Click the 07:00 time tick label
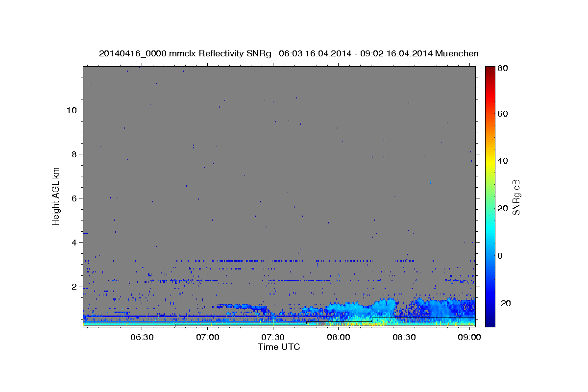 208,337
